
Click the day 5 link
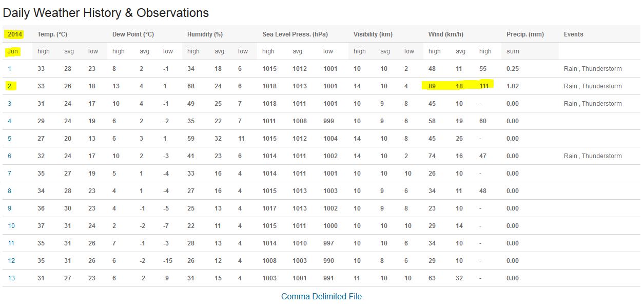point(10,138)
